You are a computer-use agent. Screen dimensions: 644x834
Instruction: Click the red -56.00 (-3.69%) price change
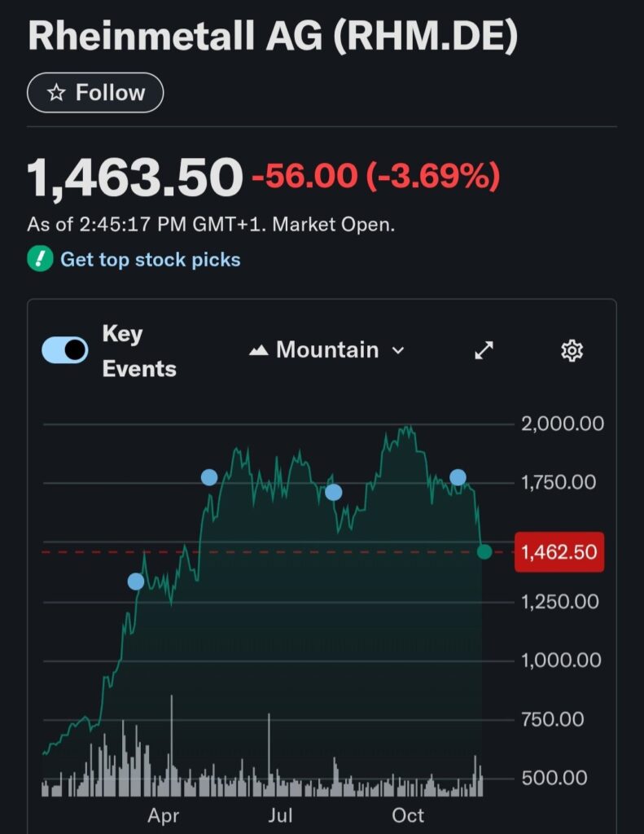point(375,176)
